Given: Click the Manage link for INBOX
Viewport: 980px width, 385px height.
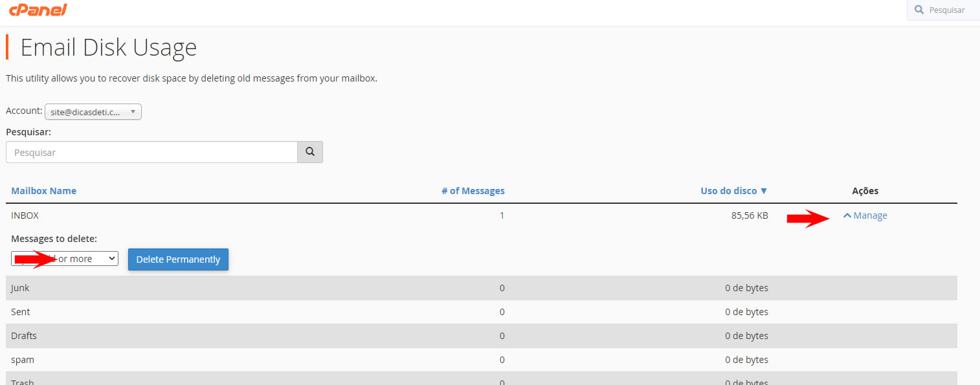Looking at the screenshot, I should (870, 216).
